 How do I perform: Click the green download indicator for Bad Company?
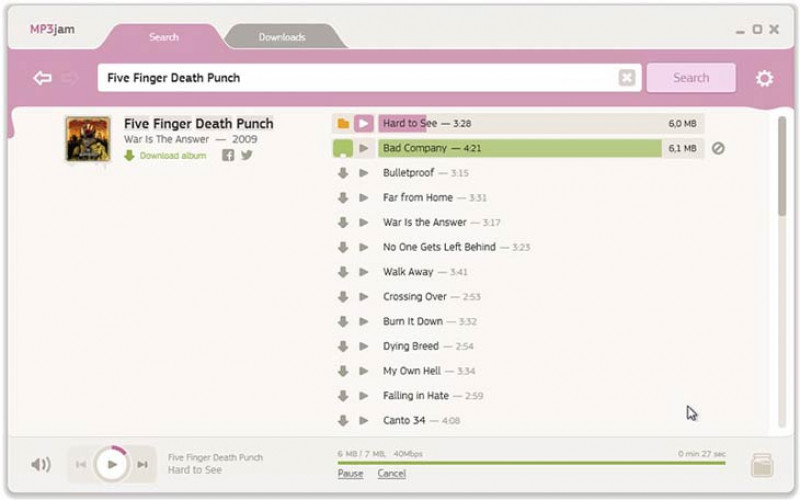[x=343, y=148]
